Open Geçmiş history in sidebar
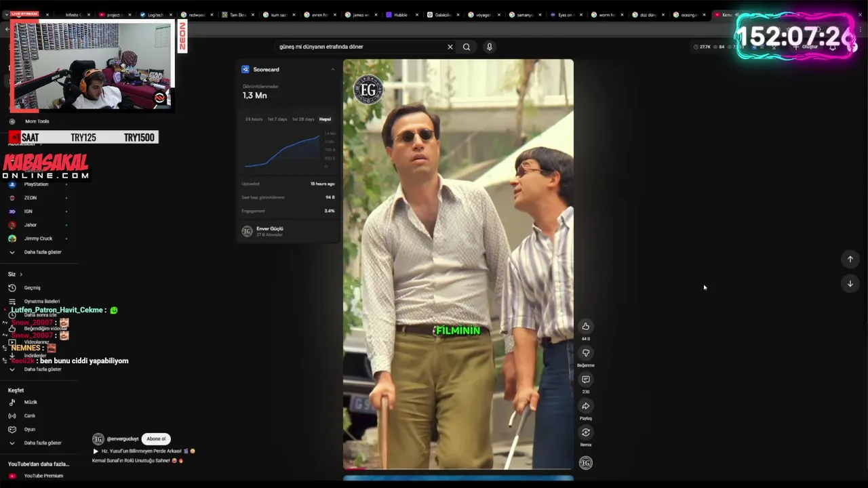868x488 pixels. [x=33, y=287]
